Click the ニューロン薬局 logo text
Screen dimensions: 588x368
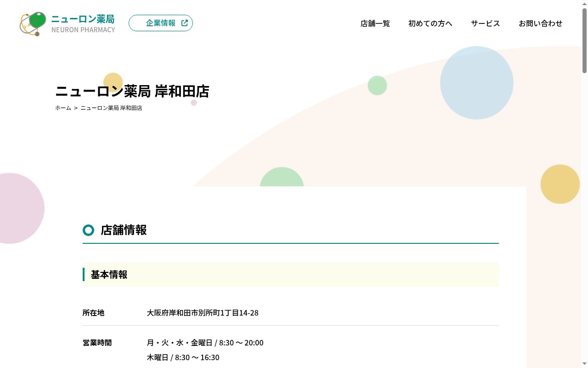83,19
